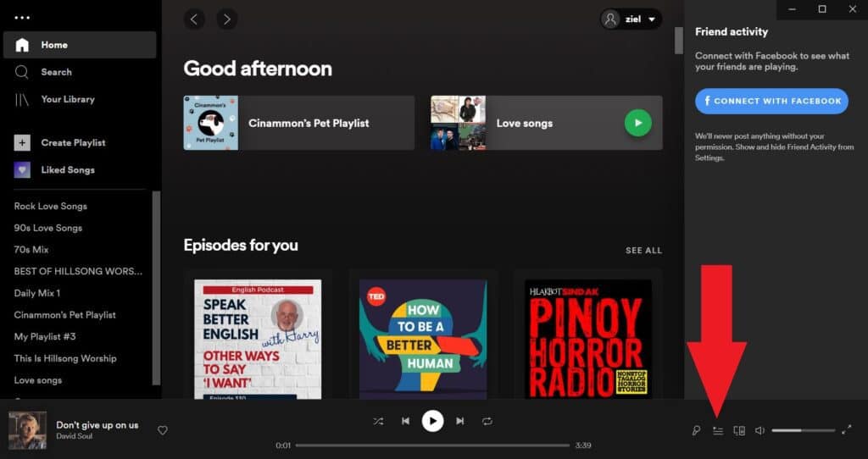868x459 pixels.
Task: Click See All for episodes
Action: (x=643, y=251)
